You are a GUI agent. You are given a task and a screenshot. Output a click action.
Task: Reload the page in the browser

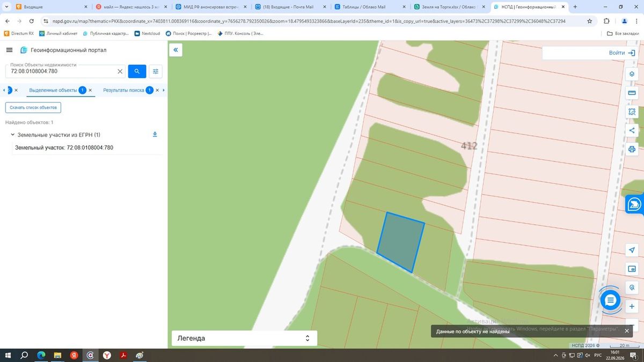(32, 21)
